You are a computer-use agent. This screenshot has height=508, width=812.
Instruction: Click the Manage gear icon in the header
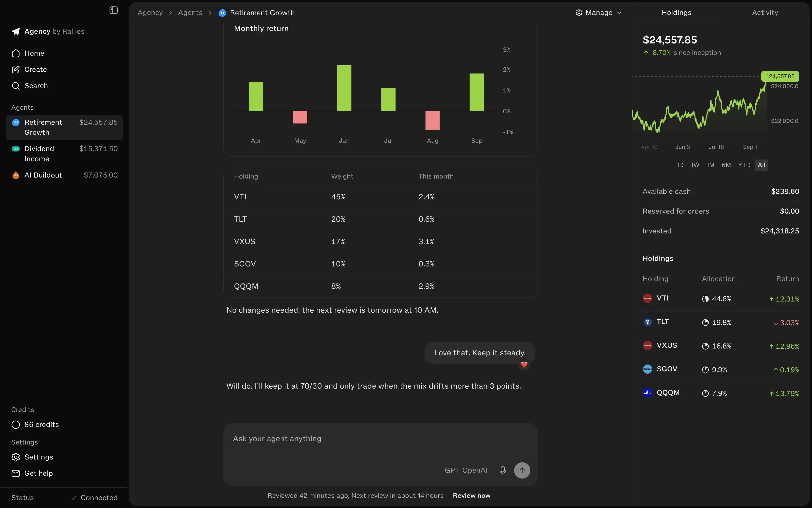(x=579, y=13)
